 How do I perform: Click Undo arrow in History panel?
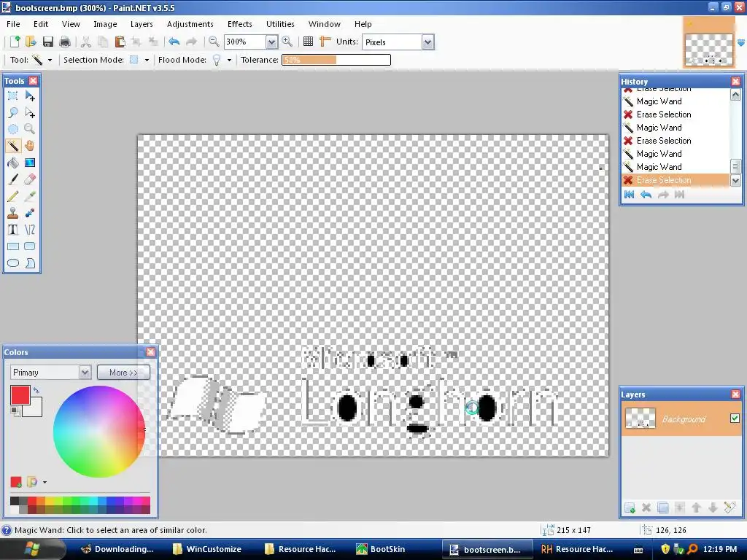646,194
